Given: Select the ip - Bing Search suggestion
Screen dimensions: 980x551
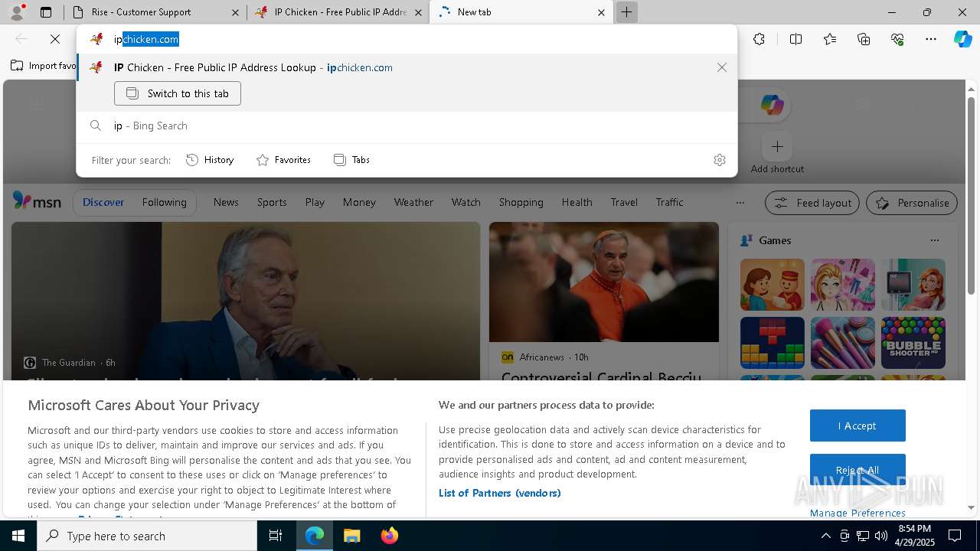Looking at the screenshot, I should pos(406,126).
